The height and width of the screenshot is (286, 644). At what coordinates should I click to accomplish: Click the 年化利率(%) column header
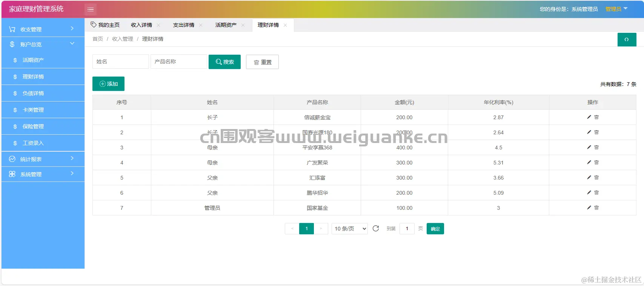pyautogui.click(x=498, y=102)
